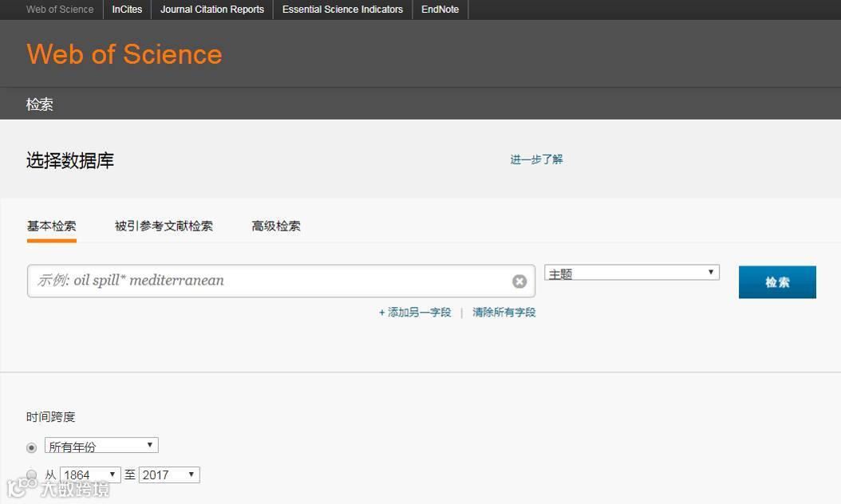Click the blue 检索 search button
The height and width of the screenshot is (504, 841).
pos(777,282)
